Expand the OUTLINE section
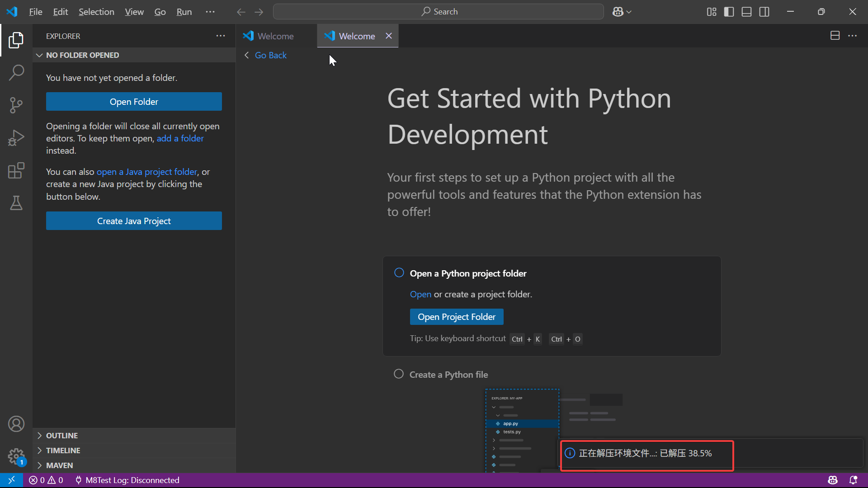 coord(62,436)
